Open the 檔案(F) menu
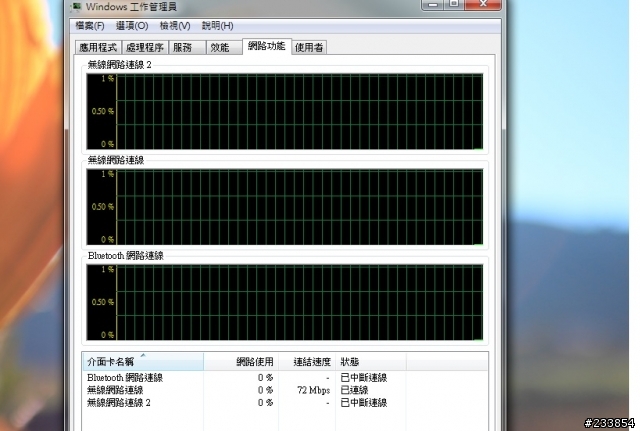Screen dimensions: 640x431 click(90, 26)
